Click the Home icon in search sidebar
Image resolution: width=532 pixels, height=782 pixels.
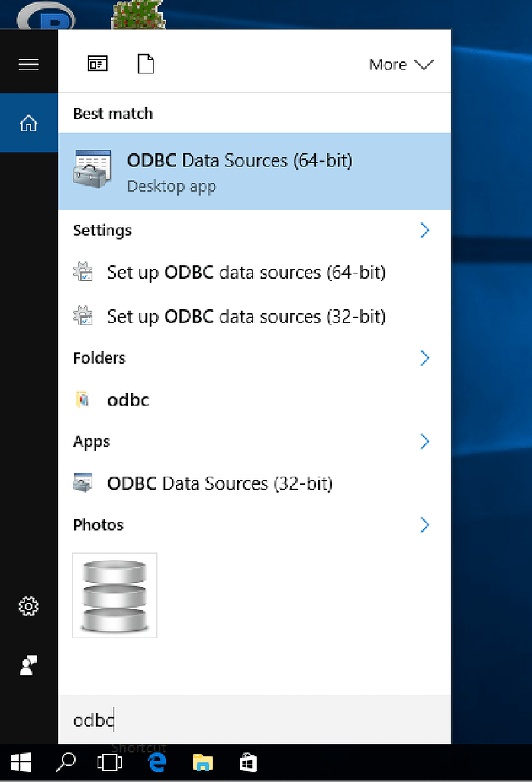point(29,123)
